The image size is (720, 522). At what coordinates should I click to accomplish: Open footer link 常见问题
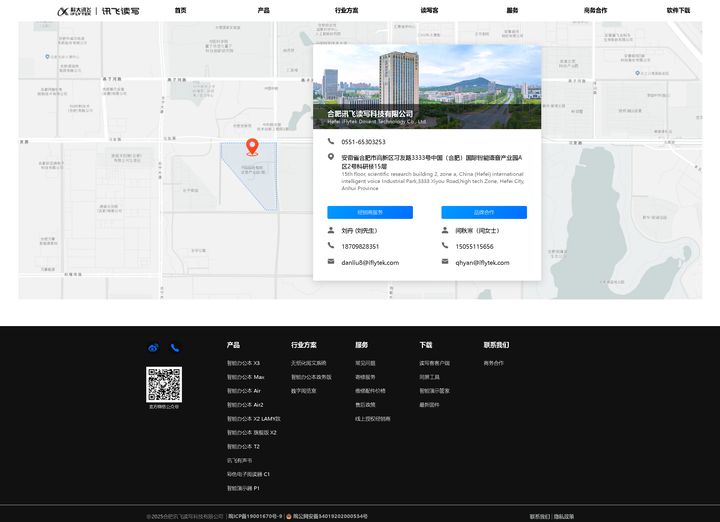click(365, 363)
